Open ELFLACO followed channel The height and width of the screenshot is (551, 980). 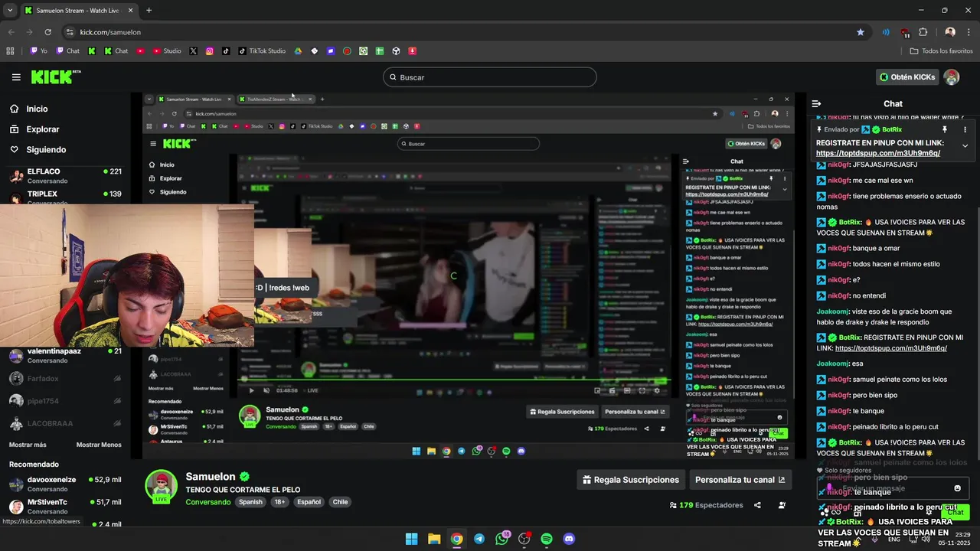(65, 176)
